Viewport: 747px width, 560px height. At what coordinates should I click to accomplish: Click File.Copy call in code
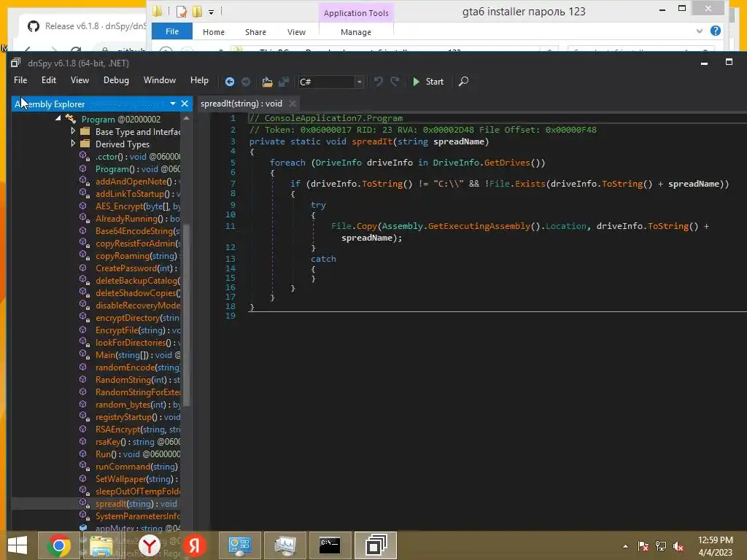pyautogui.click(x=354, y=226)
